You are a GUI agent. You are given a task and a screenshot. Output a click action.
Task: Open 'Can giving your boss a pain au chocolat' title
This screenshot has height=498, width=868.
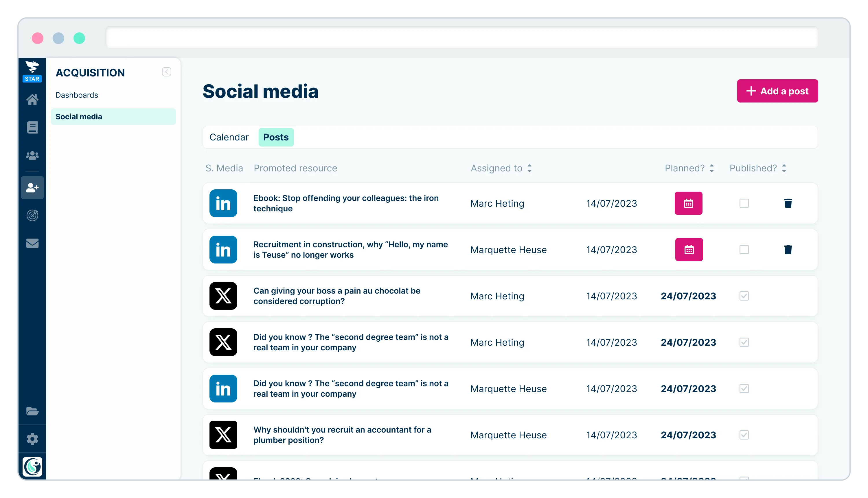coord(336,296)
